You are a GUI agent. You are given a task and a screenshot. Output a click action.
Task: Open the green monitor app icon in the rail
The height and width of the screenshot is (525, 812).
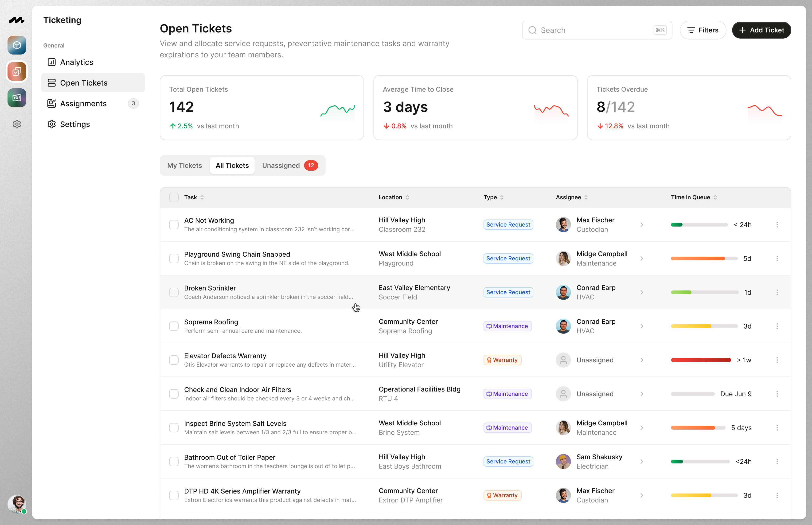click(x=17, y=98)
